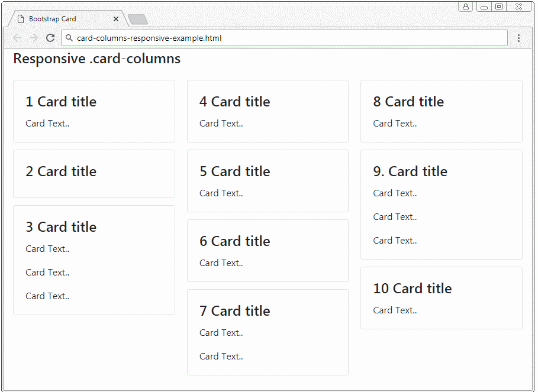
Task: Click the user profile icon in the title bar
Action: (x=466, y=6)
